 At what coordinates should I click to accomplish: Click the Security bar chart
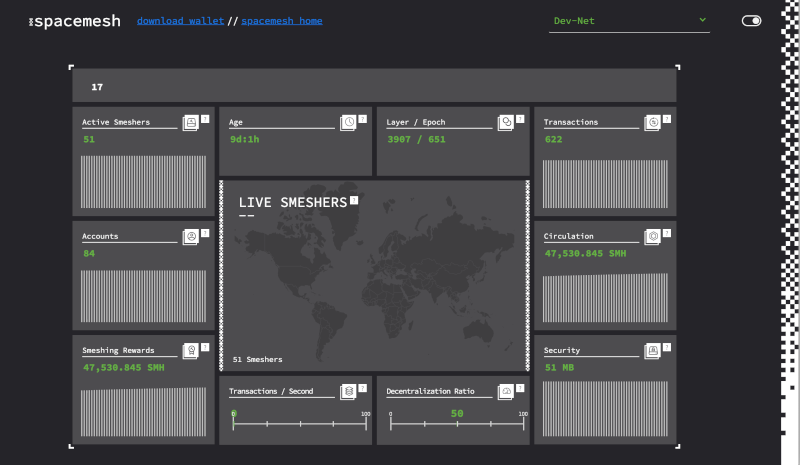click(605, 409)
